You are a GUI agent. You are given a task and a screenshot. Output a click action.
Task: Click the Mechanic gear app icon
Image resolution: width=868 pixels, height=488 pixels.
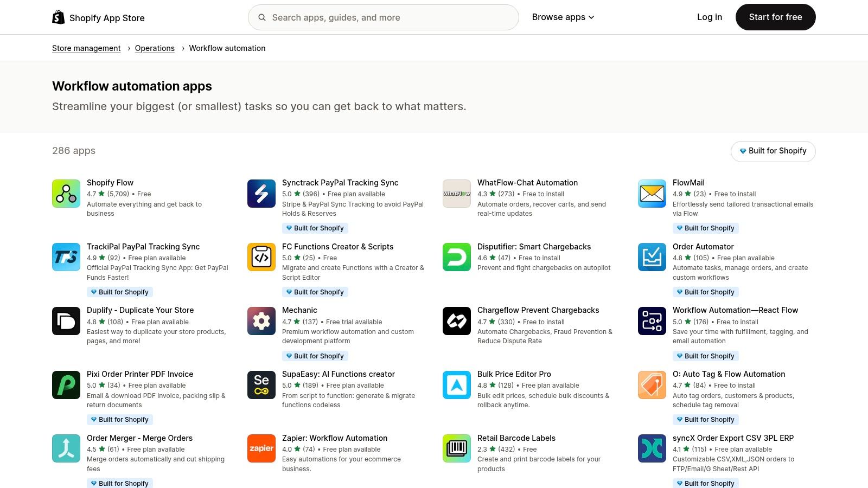(x=261, y=321)
